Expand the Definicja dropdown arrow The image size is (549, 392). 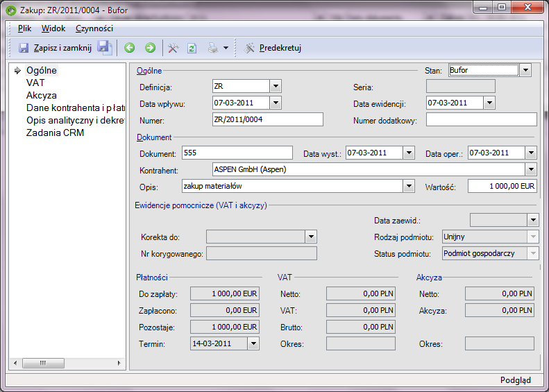(276, 86)
